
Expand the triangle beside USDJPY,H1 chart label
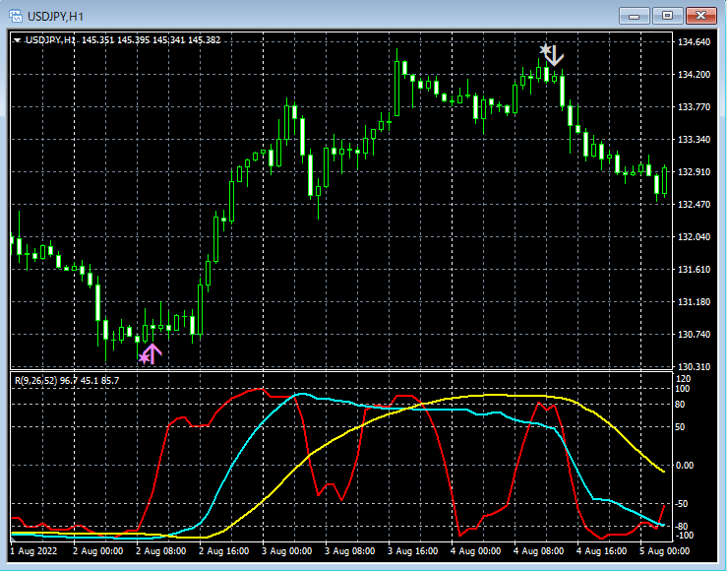17,40
